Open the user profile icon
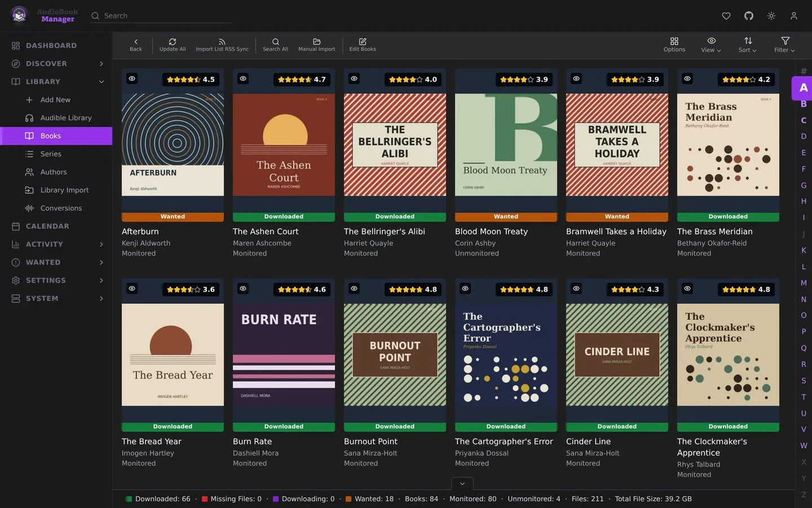This screenshot has height=508, width=812. (x=794, y=16)
